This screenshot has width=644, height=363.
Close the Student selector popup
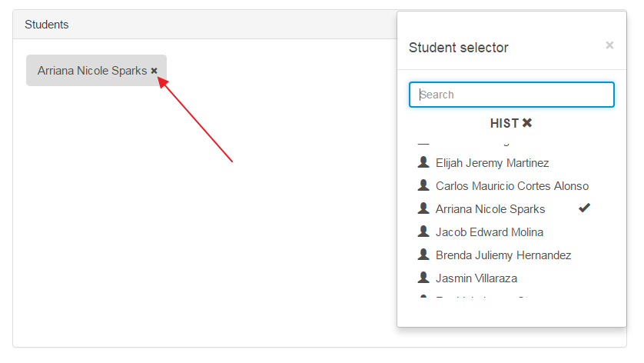pyautogui.click(x=609, y=45)
